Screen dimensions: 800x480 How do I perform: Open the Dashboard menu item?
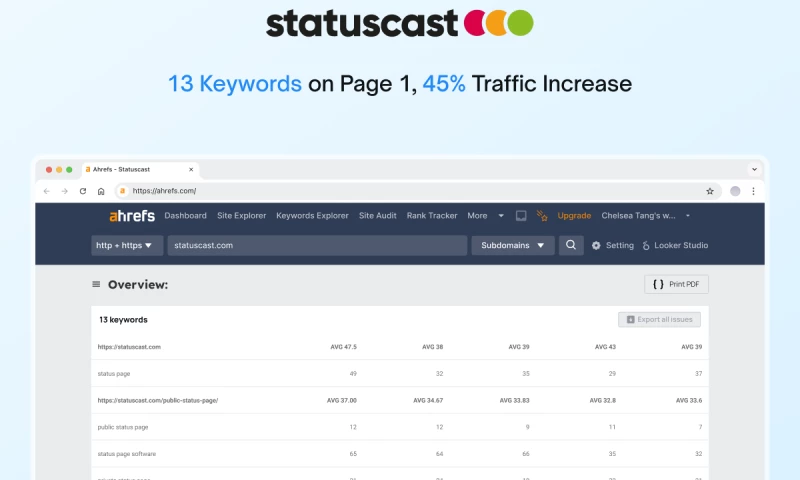(x=185, y=216)
